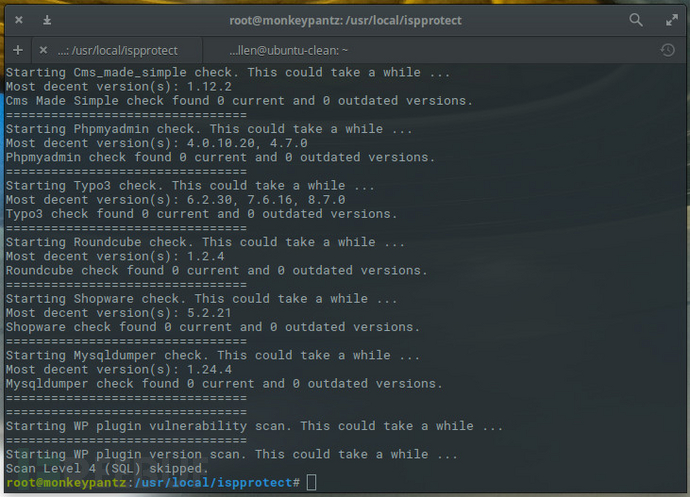Click 'Starting WP plugin vulnerability scan' line

click(x=254, y=426)
